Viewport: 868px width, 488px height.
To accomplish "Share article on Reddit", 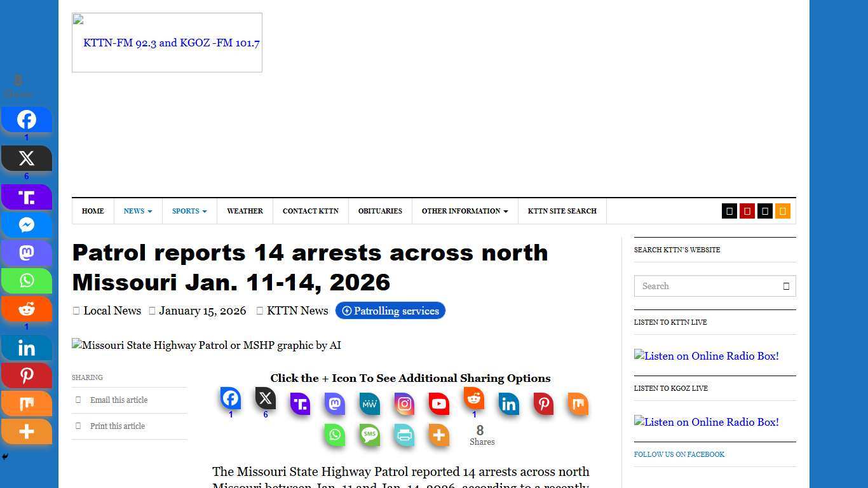I will pos(473,400).
